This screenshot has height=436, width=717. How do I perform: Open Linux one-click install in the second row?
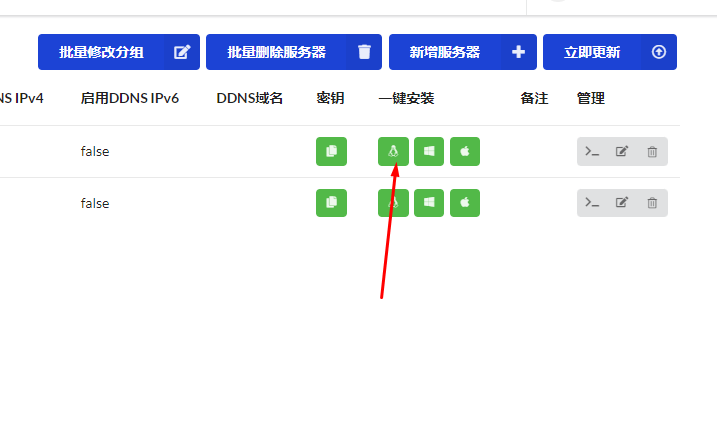point(393,203)
